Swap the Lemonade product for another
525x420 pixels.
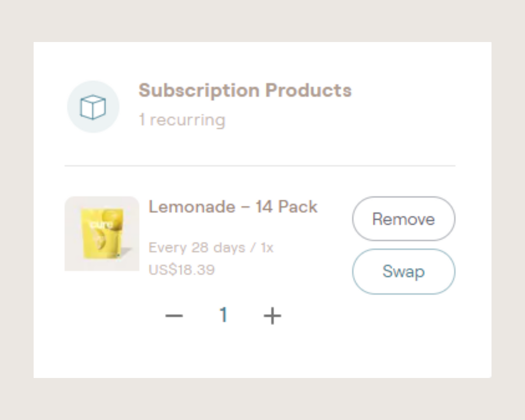point(403,271)
